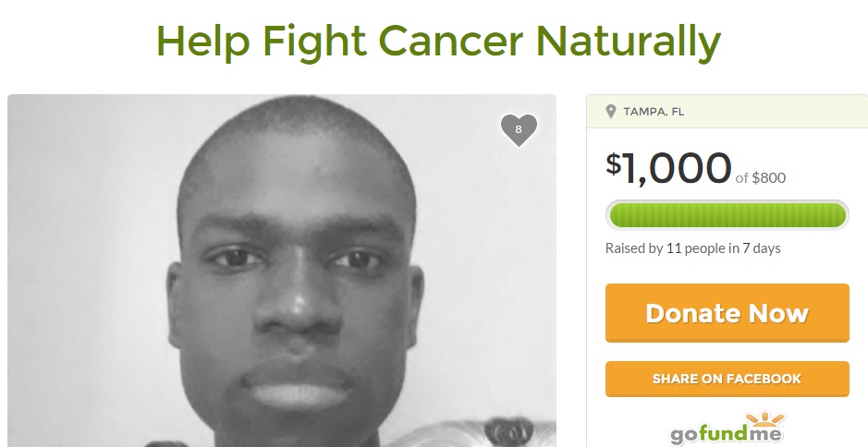Open the campaign's main photo
Image resolution: width=868 pixels, height=447 pixels.
[282, 271]
